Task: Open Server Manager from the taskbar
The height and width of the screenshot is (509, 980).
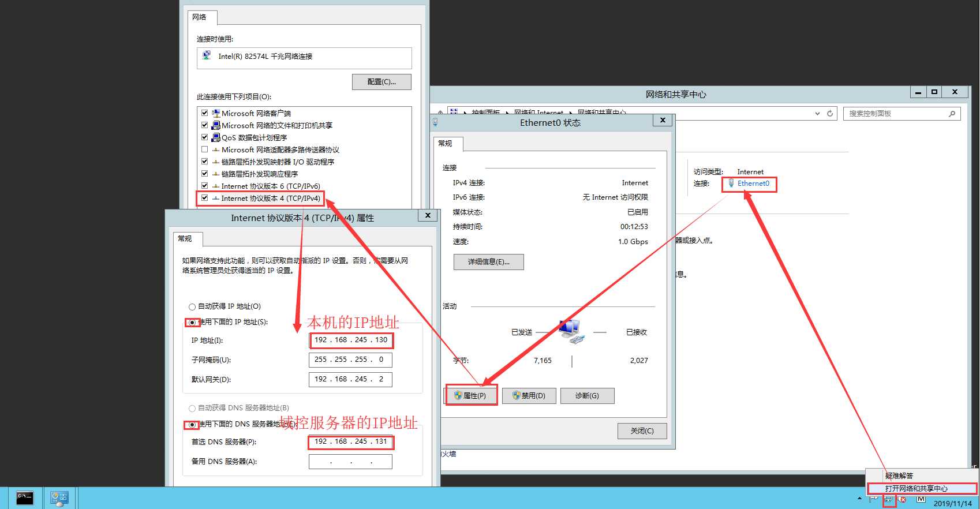Action: point(59,498)
